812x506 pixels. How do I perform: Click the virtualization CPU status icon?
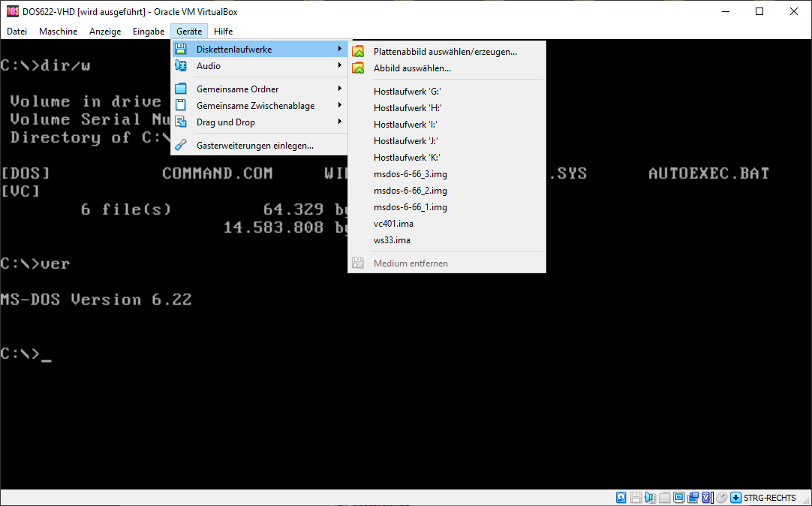706,497
